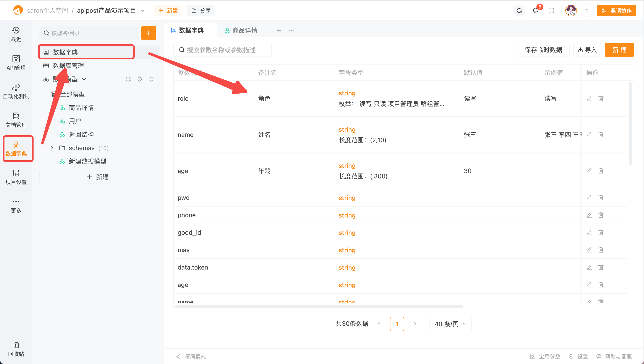
Task: Click page number 1
Action: pyautogui.click(x=397, y=324)
